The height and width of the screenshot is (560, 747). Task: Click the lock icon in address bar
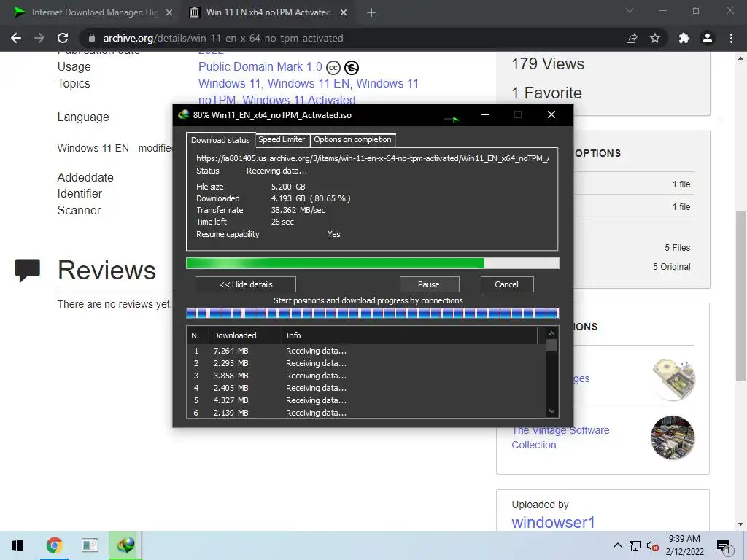coord(92,38)
